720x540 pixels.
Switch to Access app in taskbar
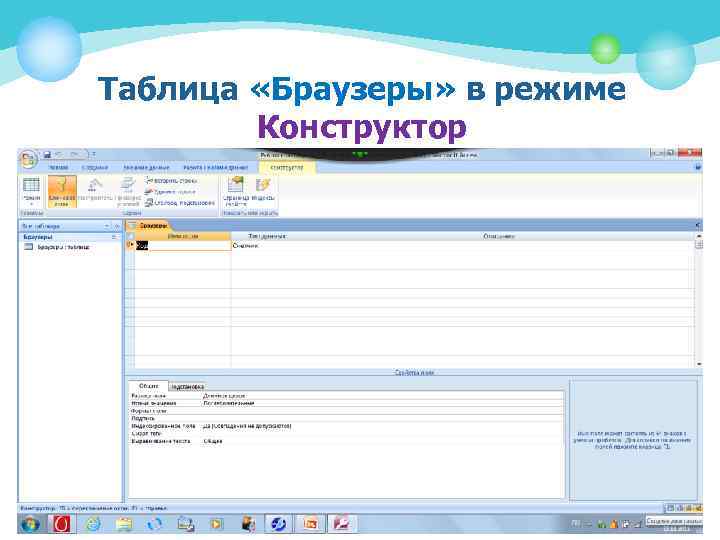click(x=341, y=523)
